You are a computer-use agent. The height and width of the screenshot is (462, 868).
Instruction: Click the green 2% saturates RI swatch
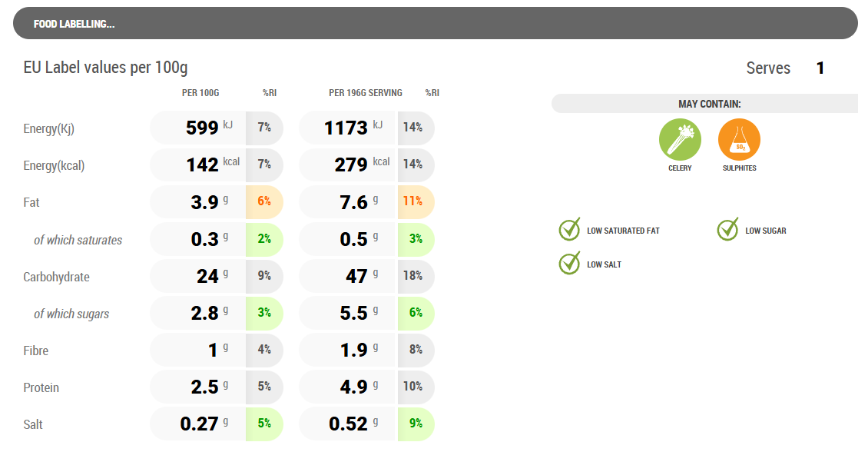coord(264,238)
